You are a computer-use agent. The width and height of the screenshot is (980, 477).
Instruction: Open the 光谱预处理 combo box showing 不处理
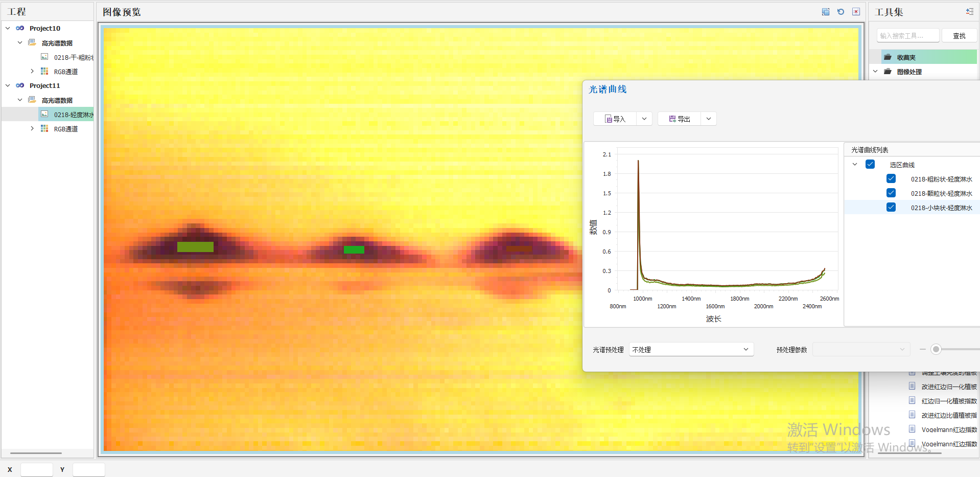coord(691,349)
